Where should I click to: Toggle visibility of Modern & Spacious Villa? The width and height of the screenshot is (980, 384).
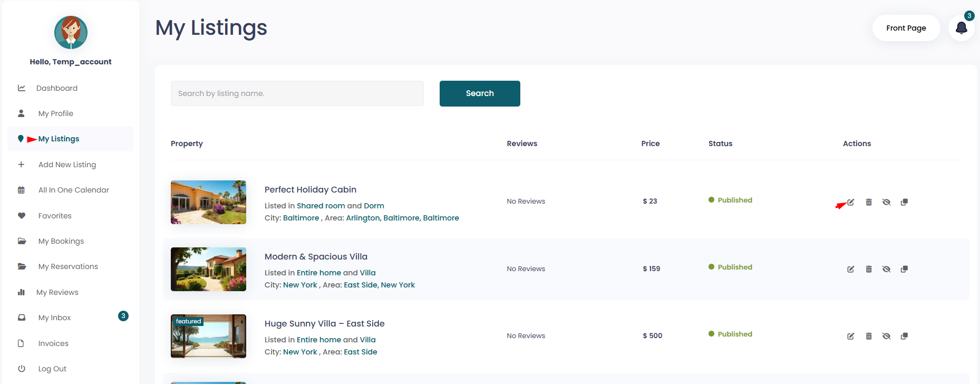tap(886, 270)
